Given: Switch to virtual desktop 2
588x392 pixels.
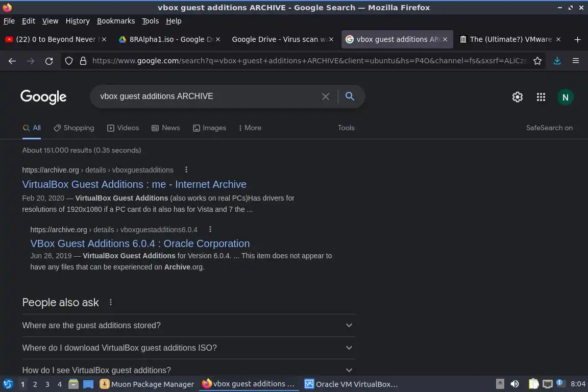Looking at the screenshot, I should [35, 384].
